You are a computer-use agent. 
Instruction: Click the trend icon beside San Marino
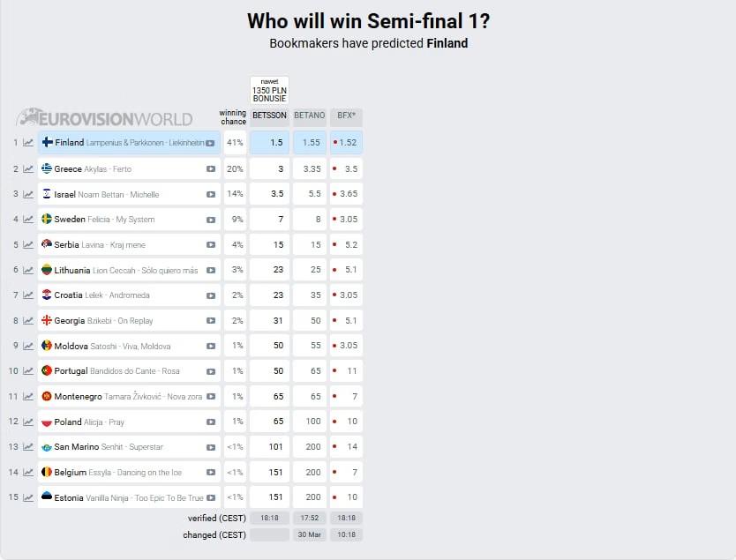(x=29, y=447)
